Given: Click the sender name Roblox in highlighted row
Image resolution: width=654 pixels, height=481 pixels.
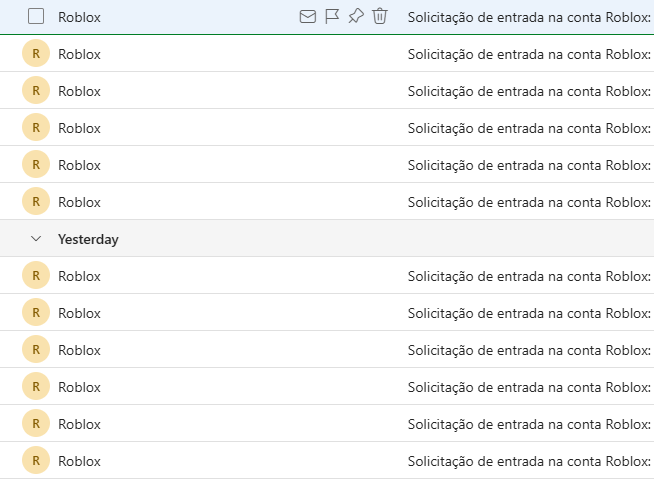Looking at the screenshot, I should (x=79, y=17).
